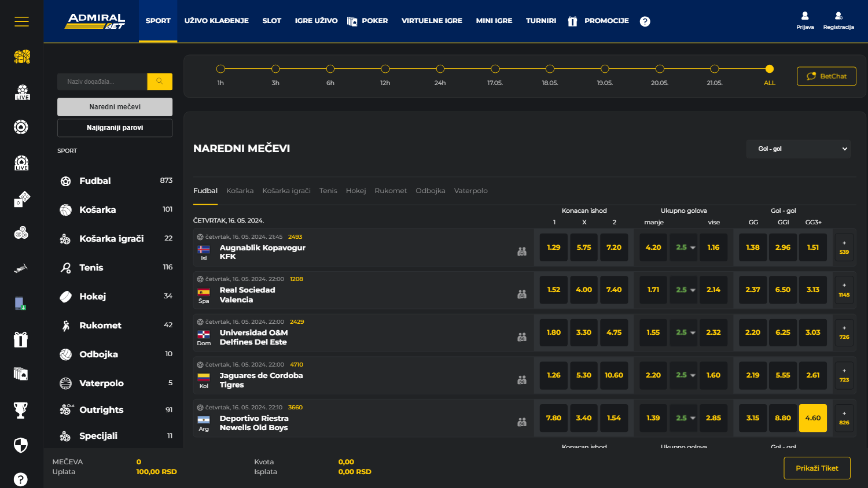The width and height of the screenshot is (868, 488).
Task: Expand +1145 more markets for Real Sociedad
Action: coord(844,290)
